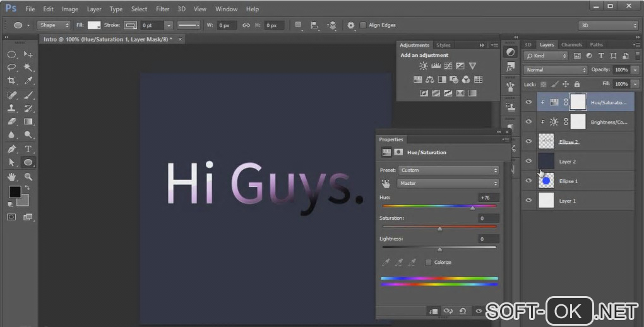Choose the Pen tool
The image size is (644, 327).
[11, 149]
